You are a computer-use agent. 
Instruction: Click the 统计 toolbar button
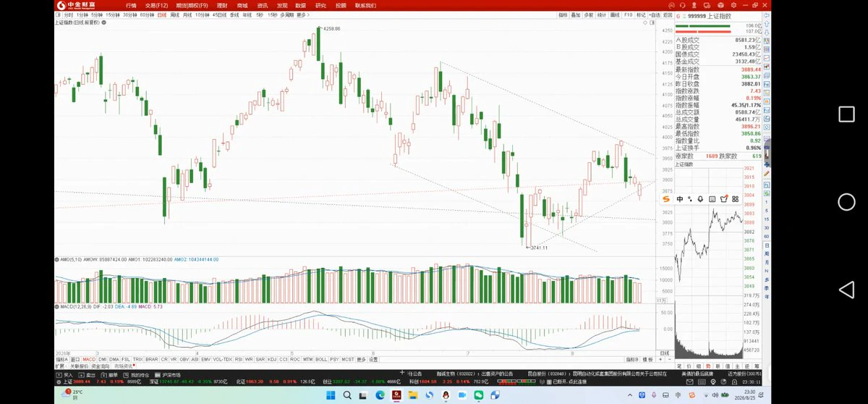click(x=602, y=14)
